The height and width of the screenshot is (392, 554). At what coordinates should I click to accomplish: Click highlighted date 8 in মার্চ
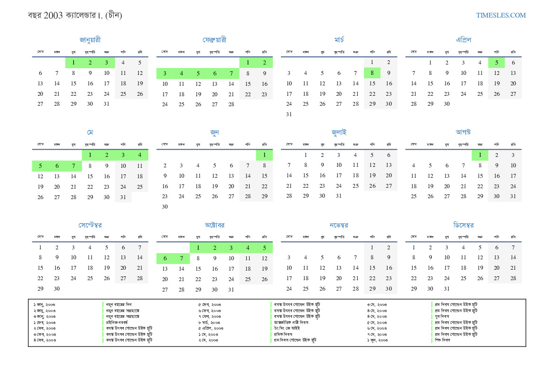[372, 73]
